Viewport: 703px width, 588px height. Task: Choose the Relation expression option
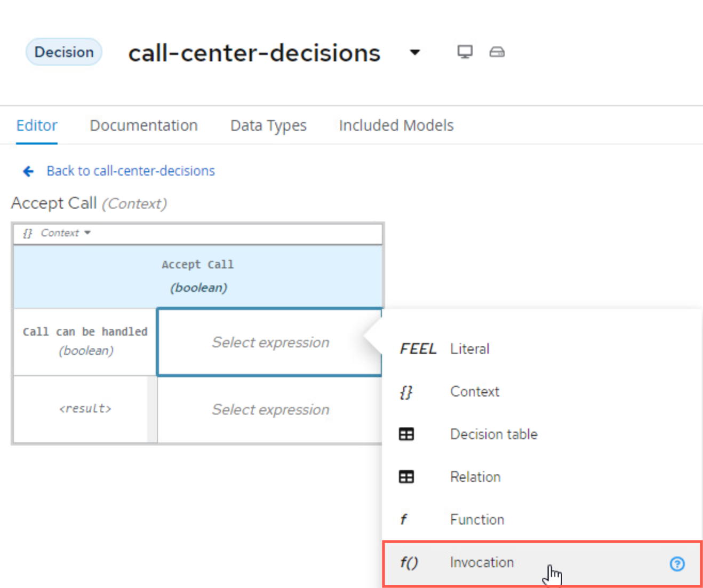pos(542,477)
